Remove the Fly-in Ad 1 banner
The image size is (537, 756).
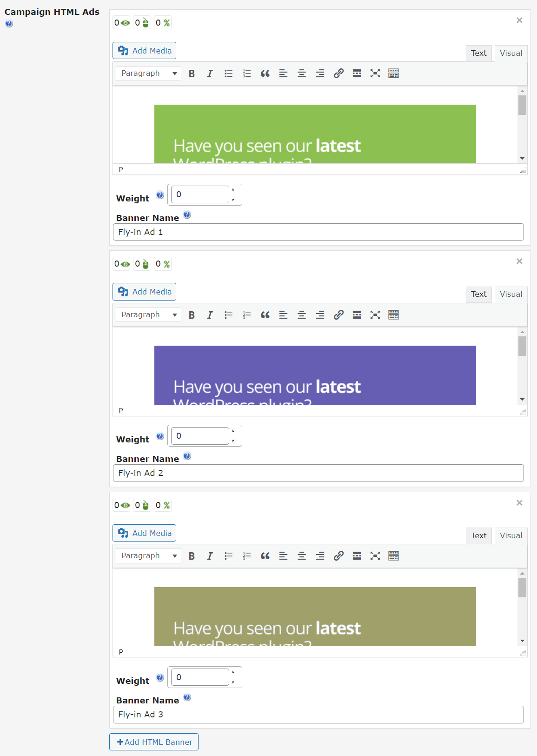tap(519, 20)
